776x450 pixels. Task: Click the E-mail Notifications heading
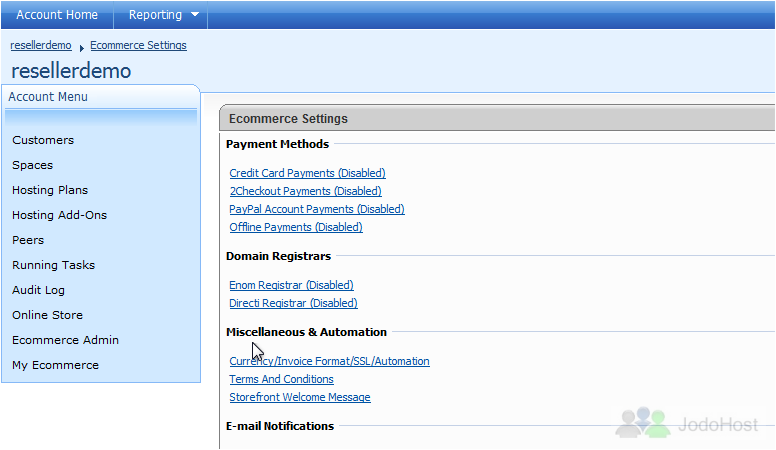pyautogui.click(x=280, y=426)
